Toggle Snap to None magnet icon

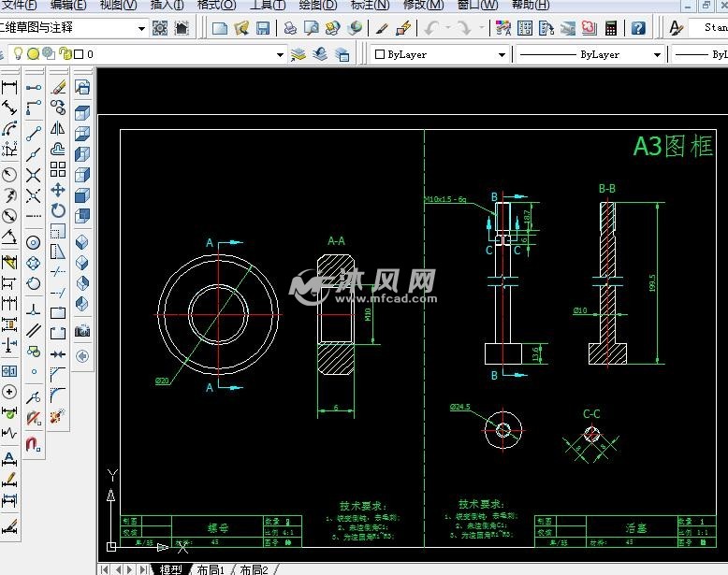coord(34,418)
